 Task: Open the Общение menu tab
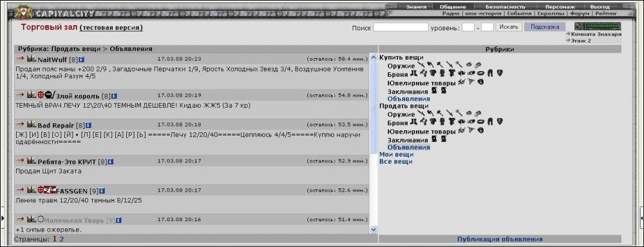pos(453,7)
